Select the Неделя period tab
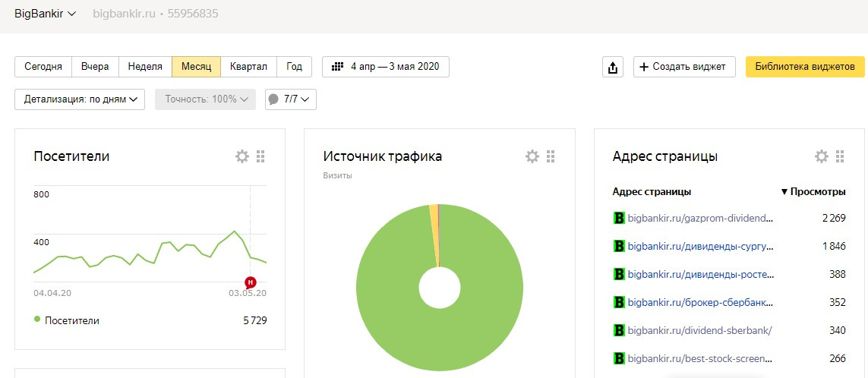The height and width of the screenshot is (378, 868). pyautogui.click(x=145, y=66)
